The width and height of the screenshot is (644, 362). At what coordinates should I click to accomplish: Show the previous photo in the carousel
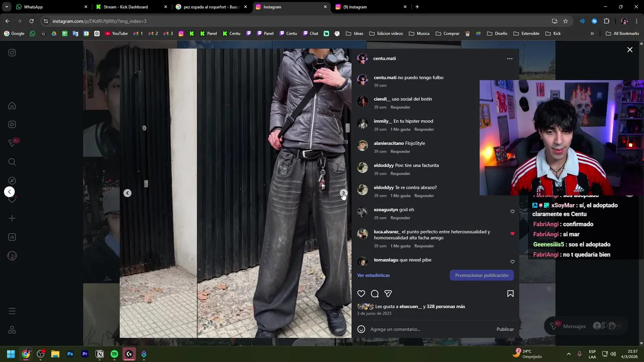pos(127,193)
